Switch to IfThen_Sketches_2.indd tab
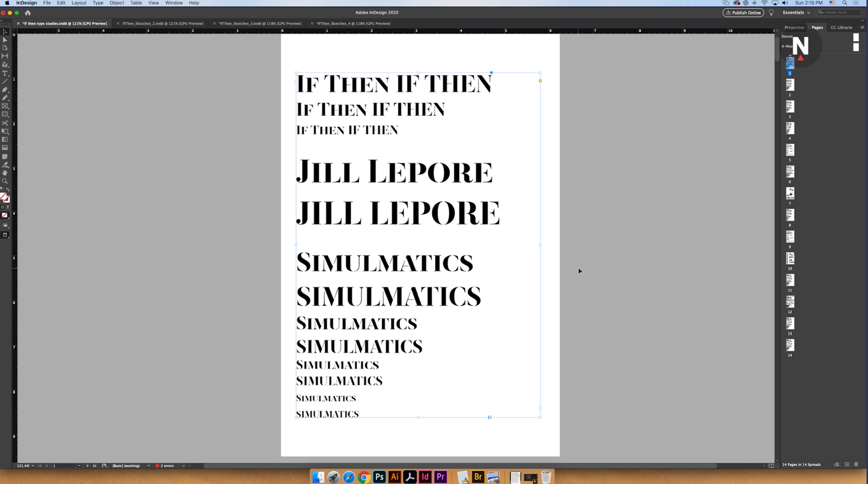 (163, 23)
